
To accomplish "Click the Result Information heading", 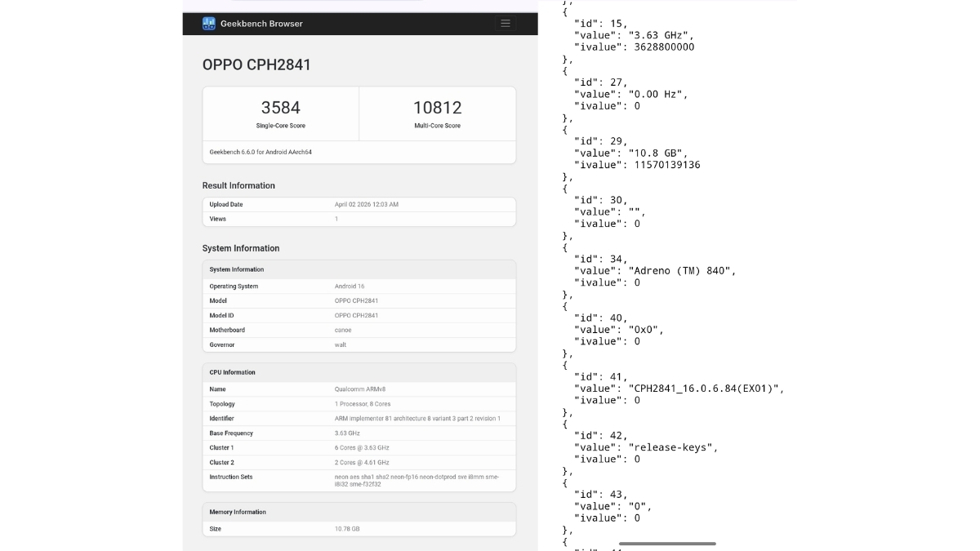I will click(238, 185).
